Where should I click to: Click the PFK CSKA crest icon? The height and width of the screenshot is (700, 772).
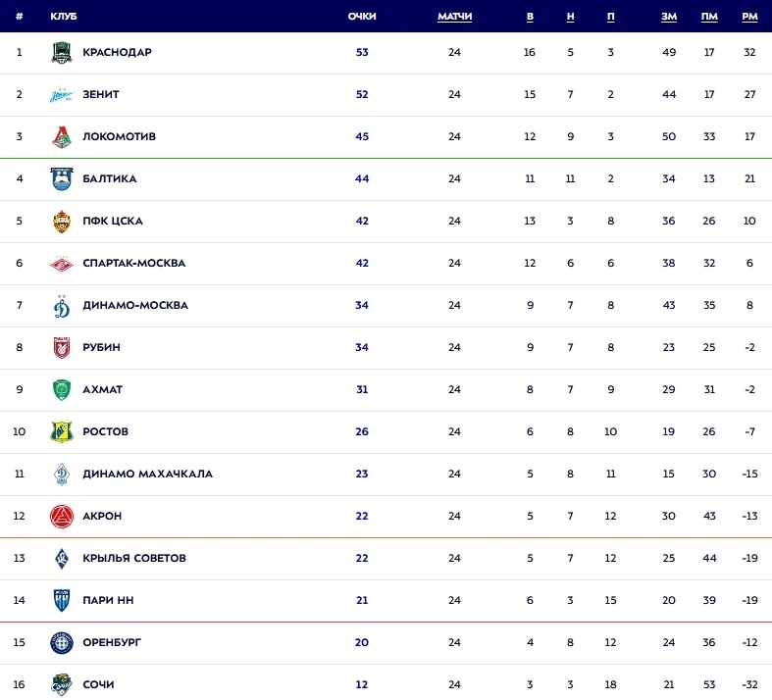pos(62,221)
